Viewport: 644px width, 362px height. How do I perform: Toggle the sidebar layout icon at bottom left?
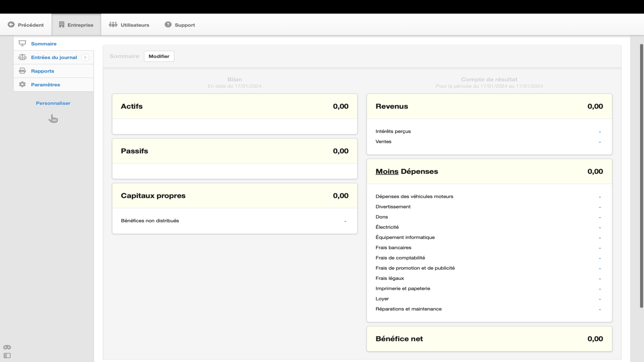coord(7,356)
